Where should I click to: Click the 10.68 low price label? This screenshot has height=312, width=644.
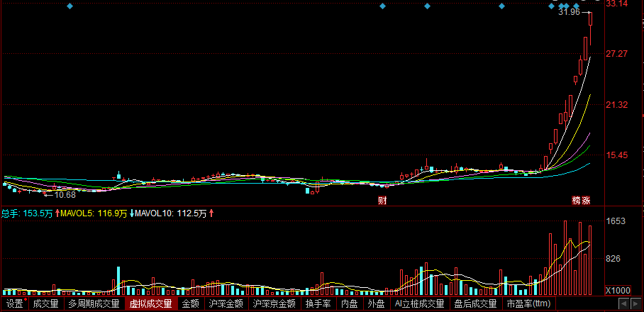click(65, 195)
